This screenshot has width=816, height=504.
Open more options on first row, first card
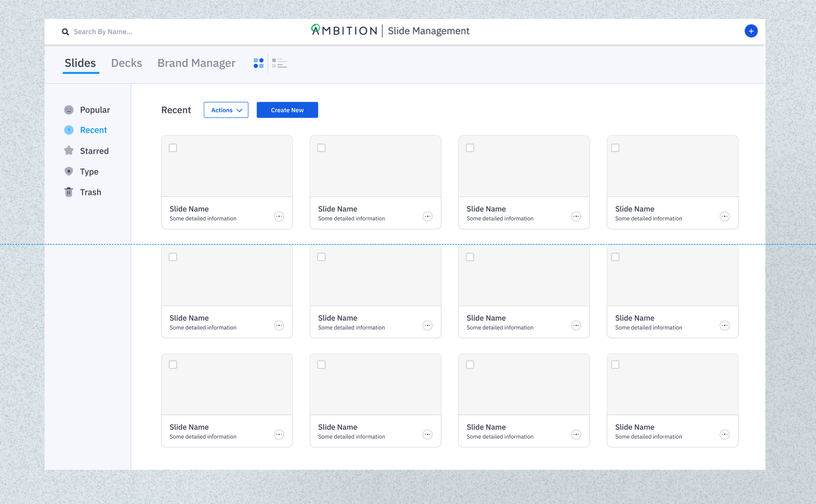point(279,217)
